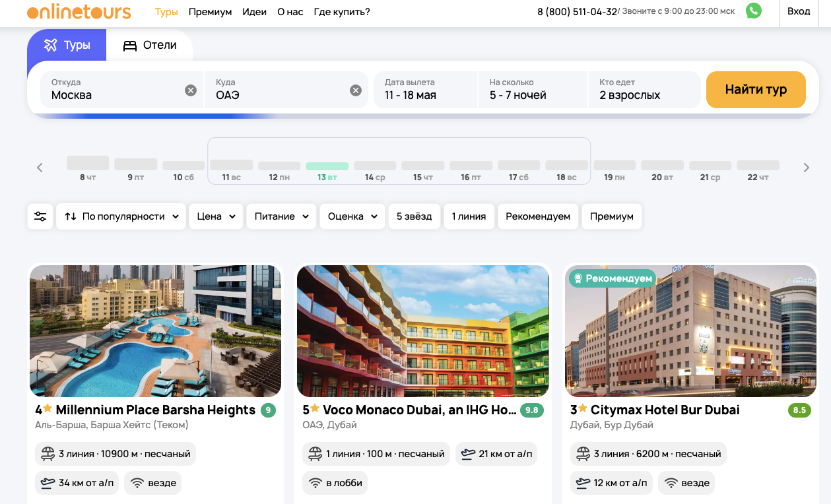Click the 8.5 rating badge for Citymax Hotel

tap(799, 410)
